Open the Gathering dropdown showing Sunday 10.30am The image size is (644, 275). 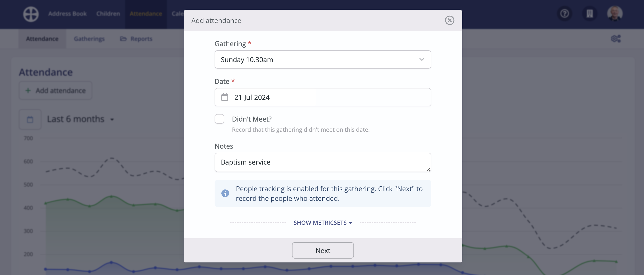pos(322,59)
